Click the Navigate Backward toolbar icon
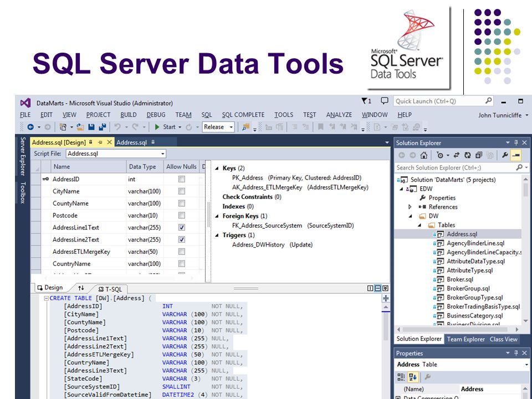The height and width of the screenshot is (399, 532). [x=30, y=127]
